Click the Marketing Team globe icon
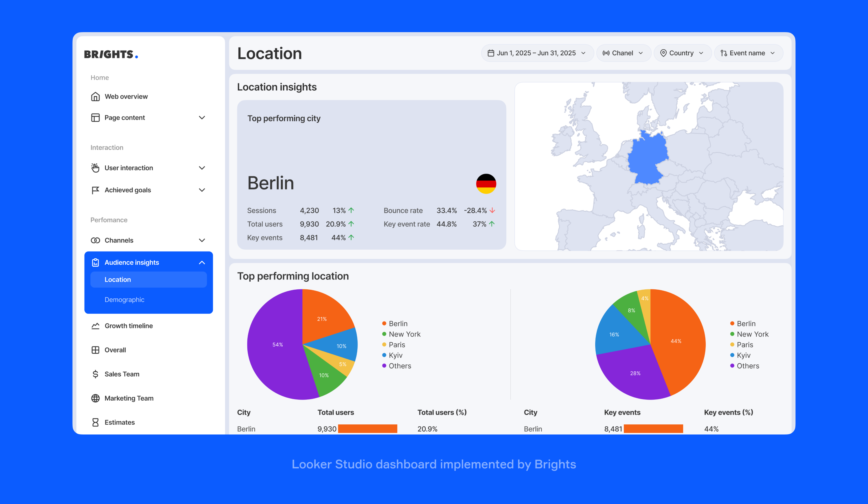Screen dimensions: 868x504 coord(95,398)
